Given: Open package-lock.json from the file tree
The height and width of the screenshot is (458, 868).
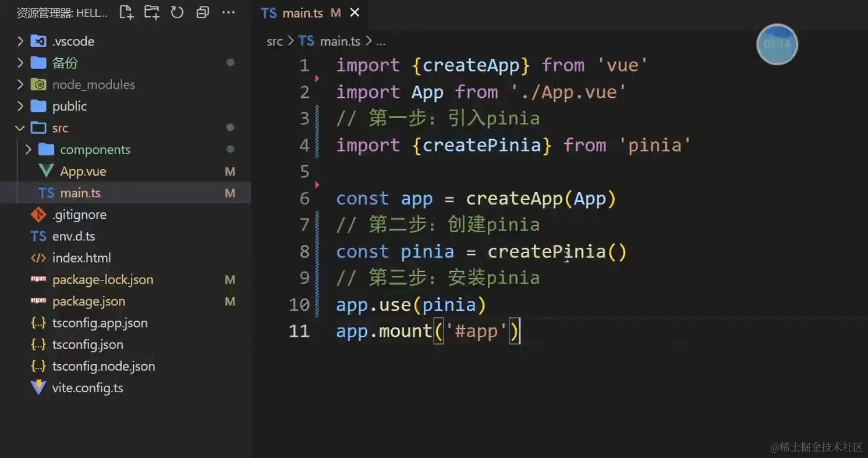Looking at the screenshot, I should tap(103, 279).
